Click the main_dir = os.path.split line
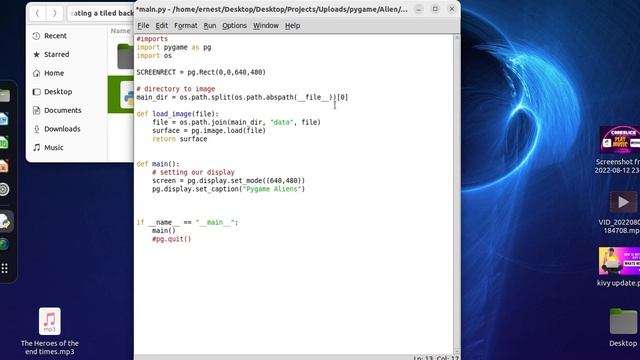Image resolution: width=640 pixels, height=360 pixels. (x=242, y=97)
